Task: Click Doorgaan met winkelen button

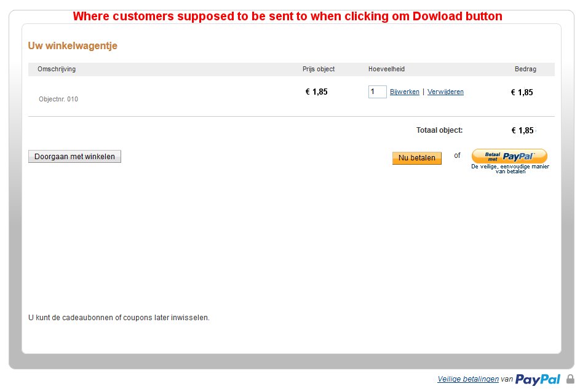Action: click(x=74, y=157)
